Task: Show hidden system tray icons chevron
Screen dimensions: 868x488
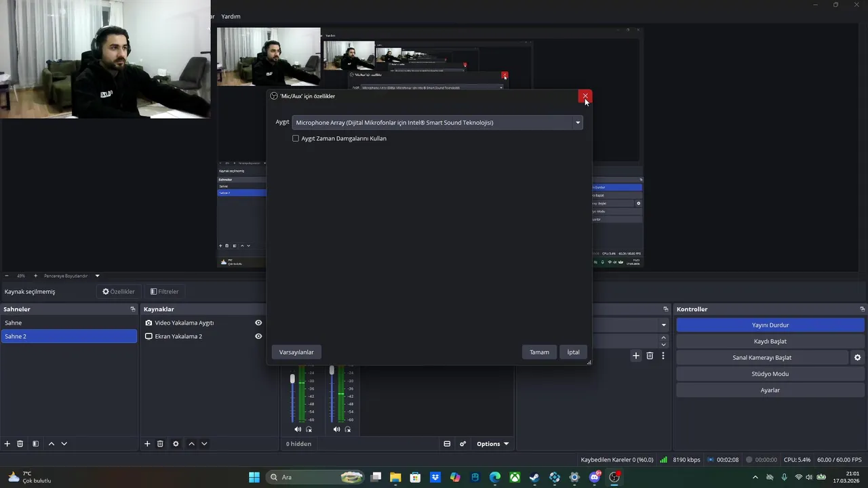Action: point(755,477)
